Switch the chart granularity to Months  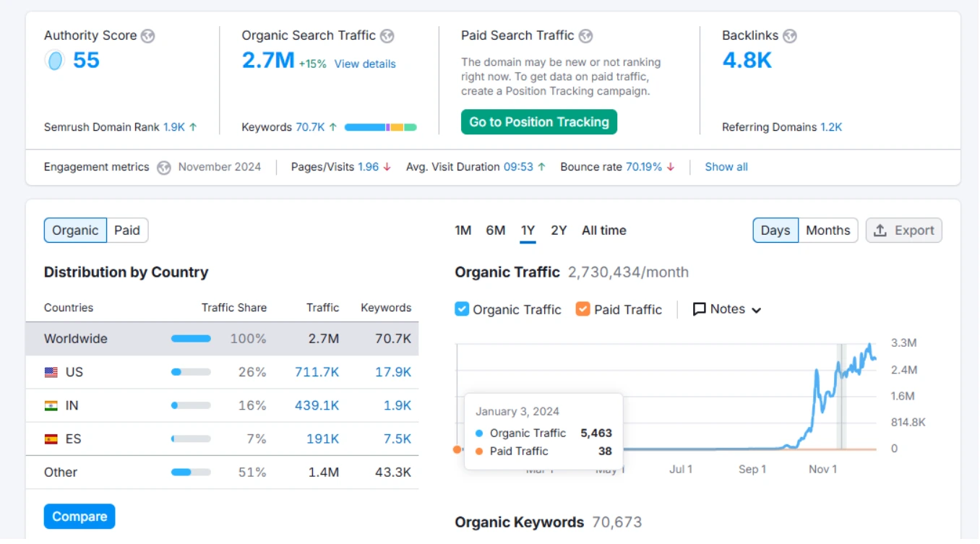tap(828, 230)
